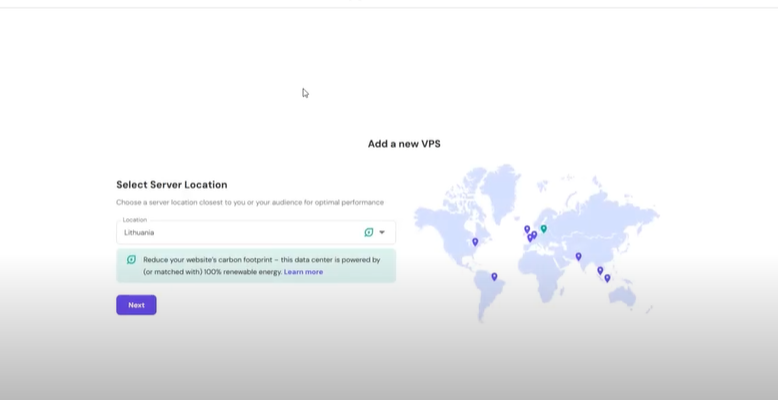Click the United Kingdom map pin
Viewport: 778px width, 400px height.
[527, 229]
